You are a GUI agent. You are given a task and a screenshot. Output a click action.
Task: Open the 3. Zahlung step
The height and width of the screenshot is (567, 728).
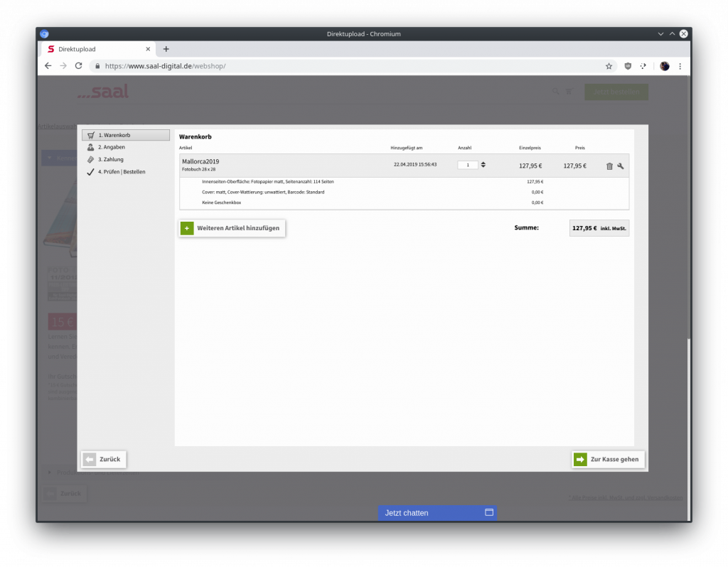[x=110, y=159]
